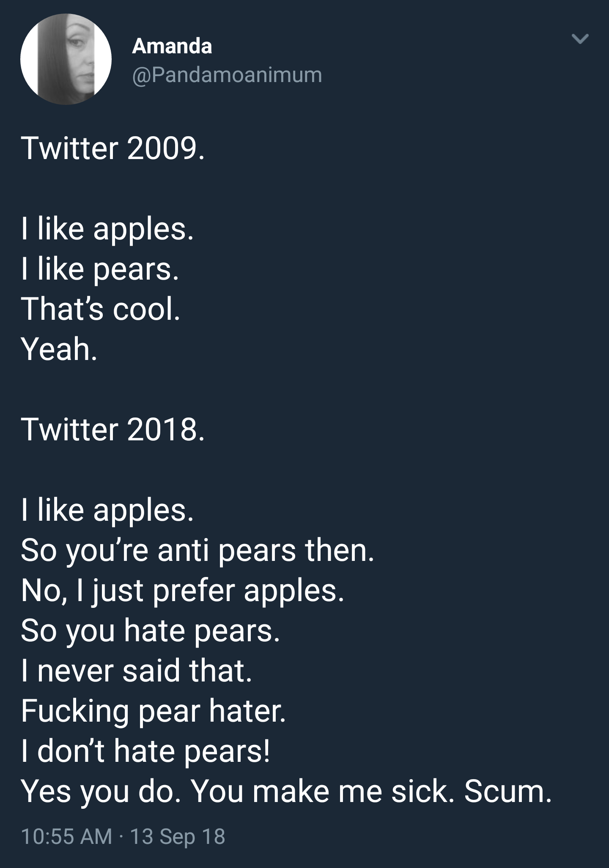Click the 'Yeah.' line
The image size is (609, 868).
click(x=59, y=349)
